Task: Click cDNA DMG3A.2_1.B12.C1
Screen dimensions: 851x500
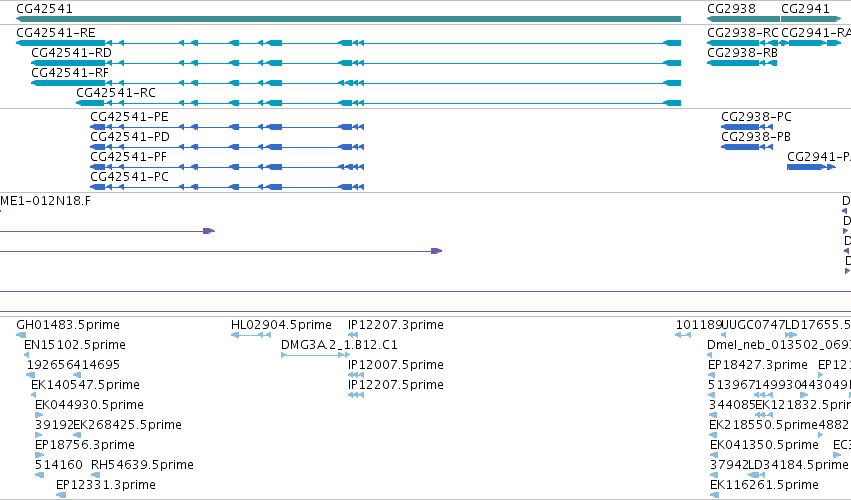Action: 339,345
